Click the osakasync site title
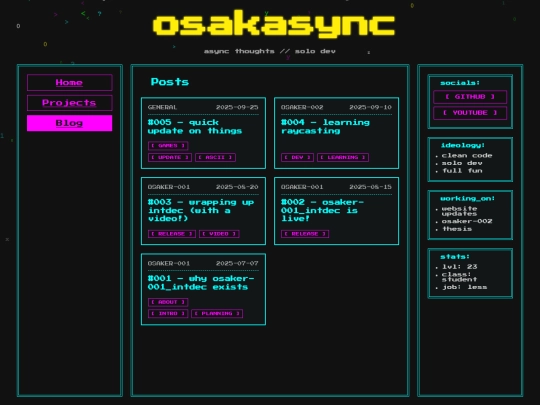Viewport: 540px width, 405px height. click(274, 24)
